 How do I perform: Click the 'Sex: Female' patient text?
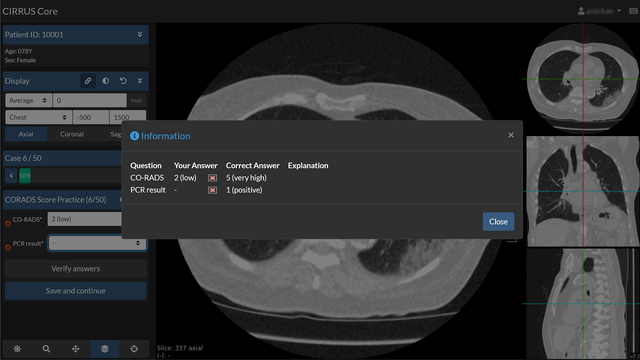point(20,60)
